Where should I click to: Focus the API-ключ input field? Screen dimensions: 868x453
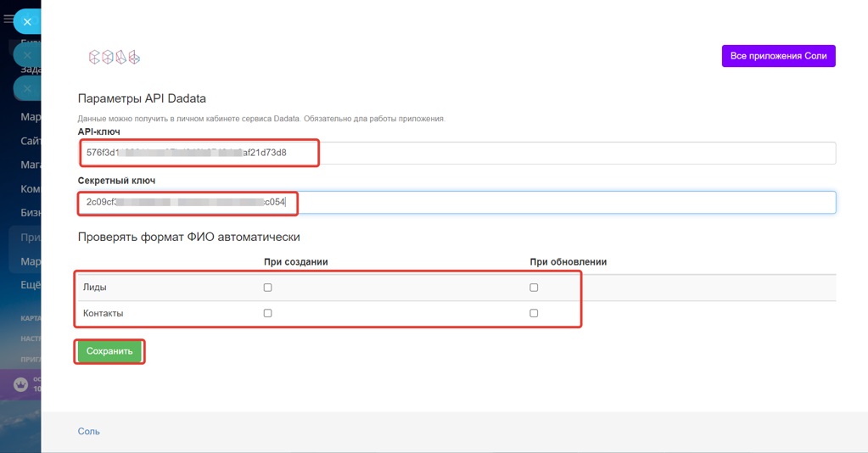click(456, 153)
